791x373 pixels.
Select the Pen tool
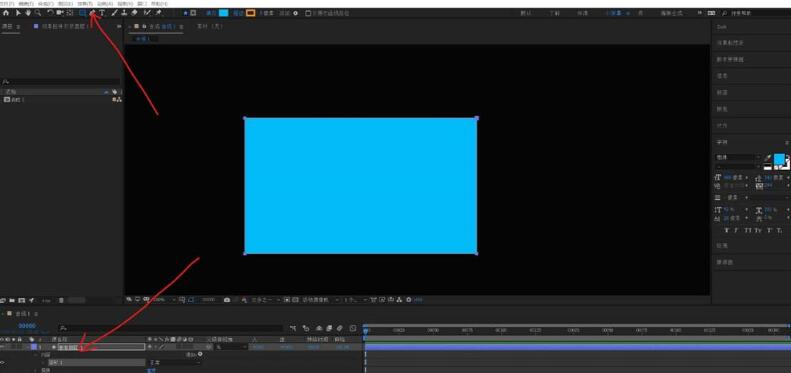pyautogui.click(x=92, y=13)
